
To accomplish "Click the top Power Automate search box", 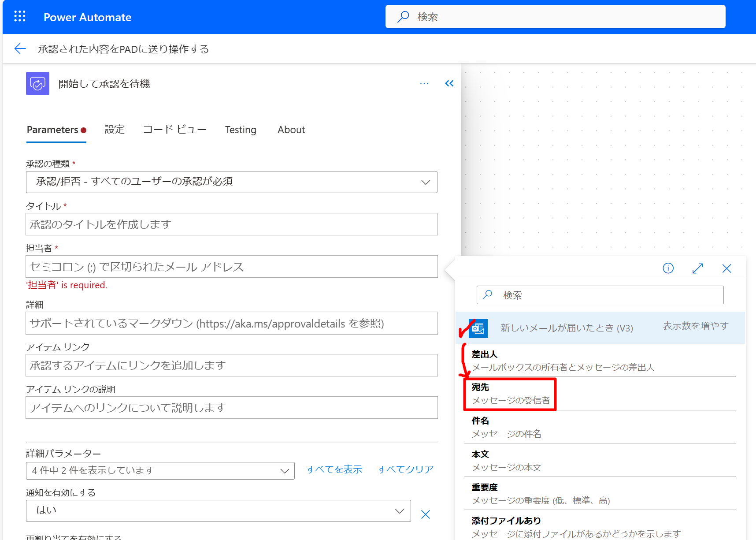I will 556,17.
